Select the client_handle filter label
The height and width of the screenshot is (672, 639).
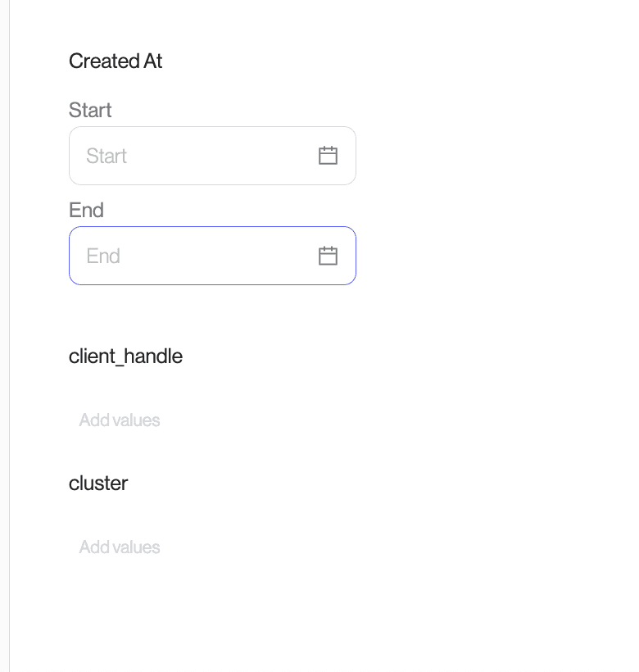pyautogui.click(x=125, y=356)
